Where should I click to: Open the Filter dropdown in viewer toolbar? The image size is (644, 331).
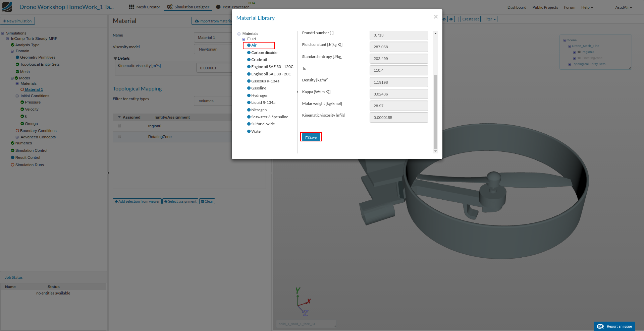coord(489,19)
